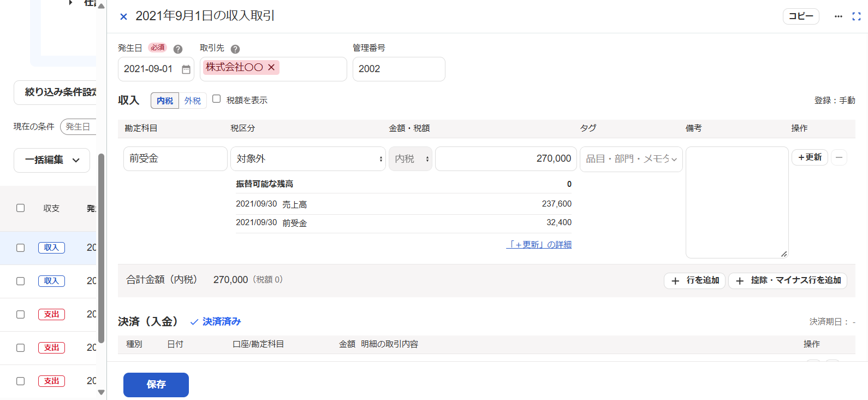Screen dimensions: 868x400
Task: Click the 前受金 balance row 32,400
Action: 403,223
